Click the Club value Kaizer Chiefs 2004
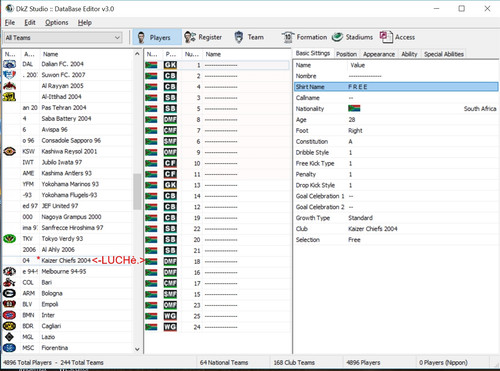 [x=373, y=229]
